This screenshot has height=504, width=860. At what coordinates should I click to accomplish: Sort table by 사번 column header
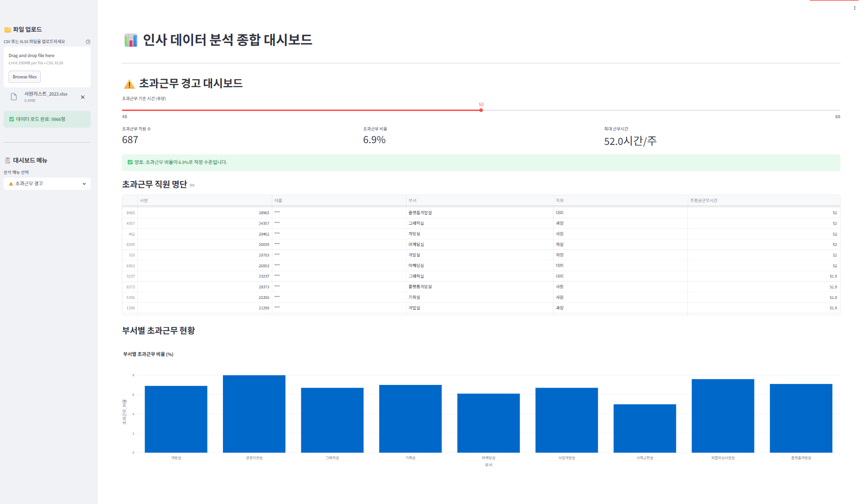click(x=205, y=201)
